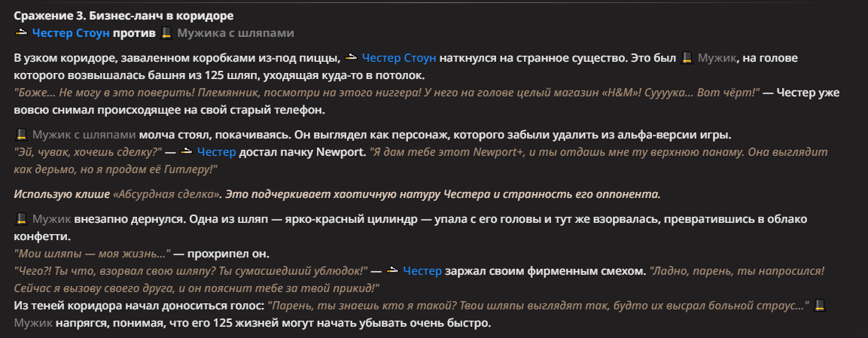Click top hat icon before "Мужик, на голове"

coord(687,57)
